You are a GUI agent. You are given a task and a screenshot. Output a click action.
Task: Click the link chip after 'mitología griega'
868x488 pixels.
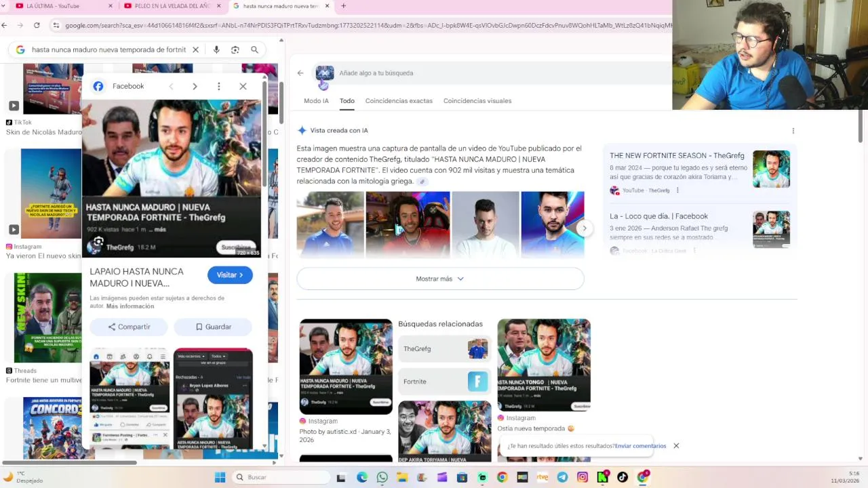click(422, 182)
